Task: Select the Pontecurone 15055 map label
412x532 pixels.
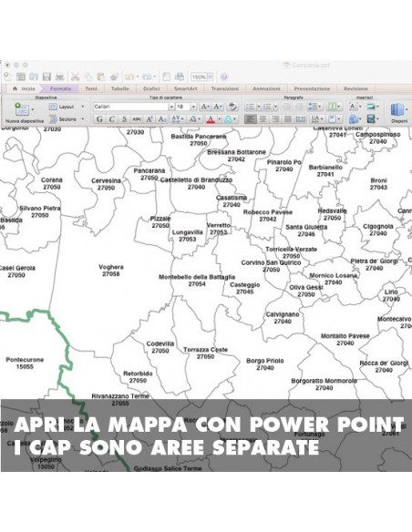Action: tap(25, 363)
